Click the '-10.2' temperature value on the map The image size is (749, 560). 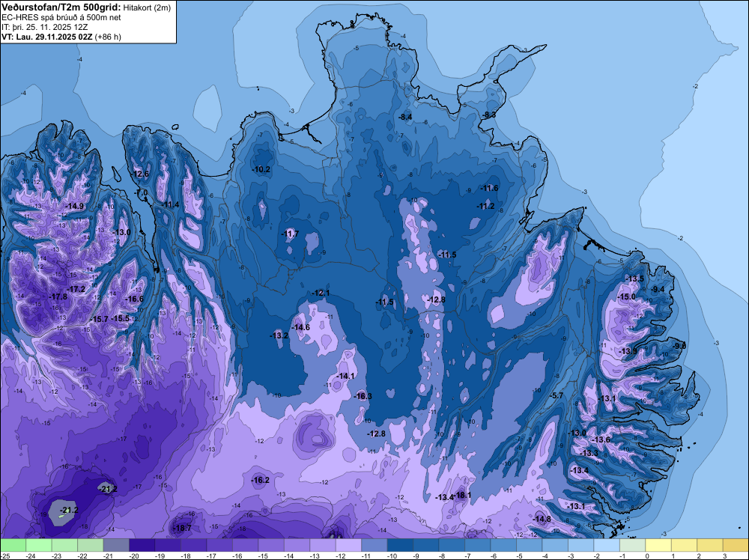[x=261, y=169]
